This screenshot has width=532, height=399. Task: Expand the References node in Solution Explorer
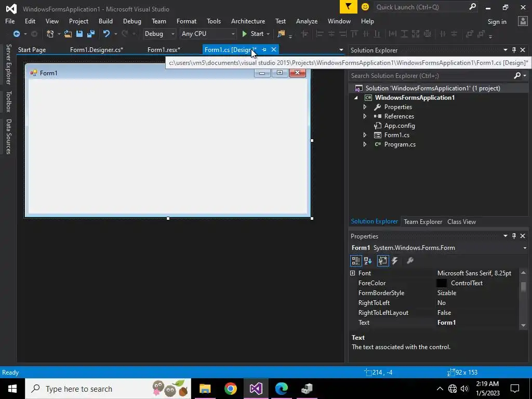[365, 116]
